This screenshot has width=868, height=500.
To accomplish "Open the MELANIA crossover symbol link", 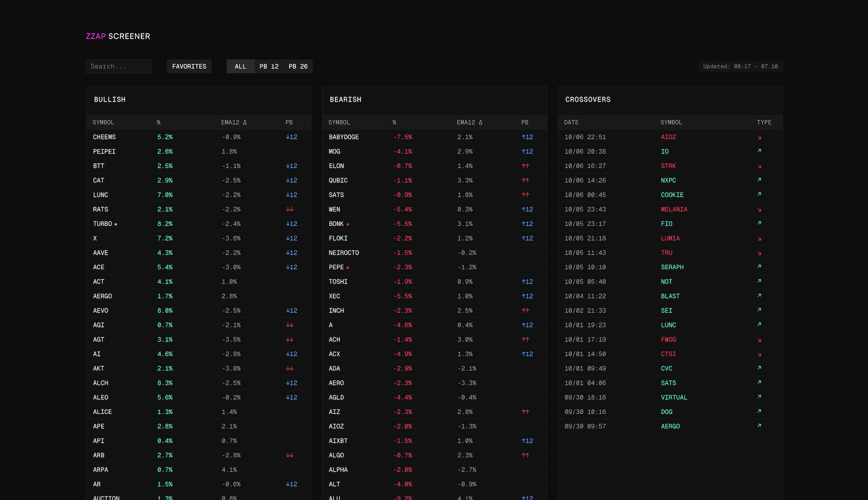I will coord(674,209).
